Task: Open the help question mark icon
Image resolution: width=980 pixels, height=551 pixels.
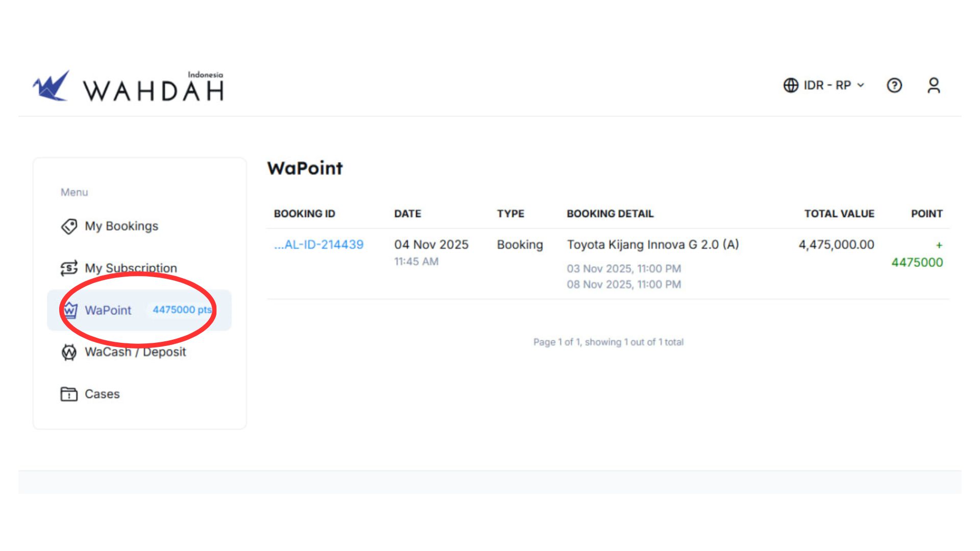Action: coord(894,85)
